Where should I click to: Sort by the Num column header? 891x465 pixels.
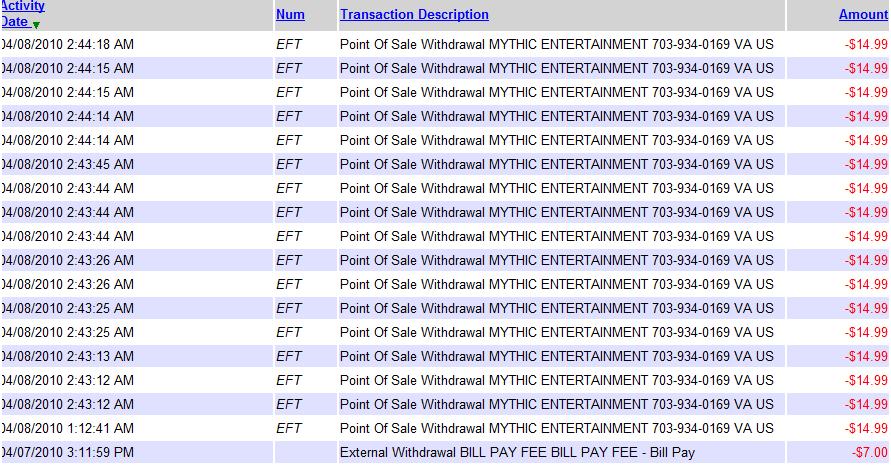290,15
